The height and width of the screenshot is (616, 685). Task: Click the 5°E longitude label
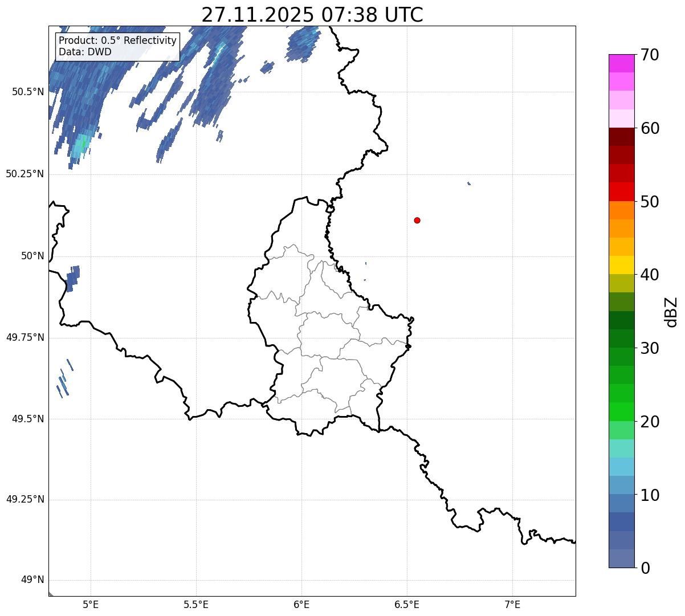click(91, 604)
